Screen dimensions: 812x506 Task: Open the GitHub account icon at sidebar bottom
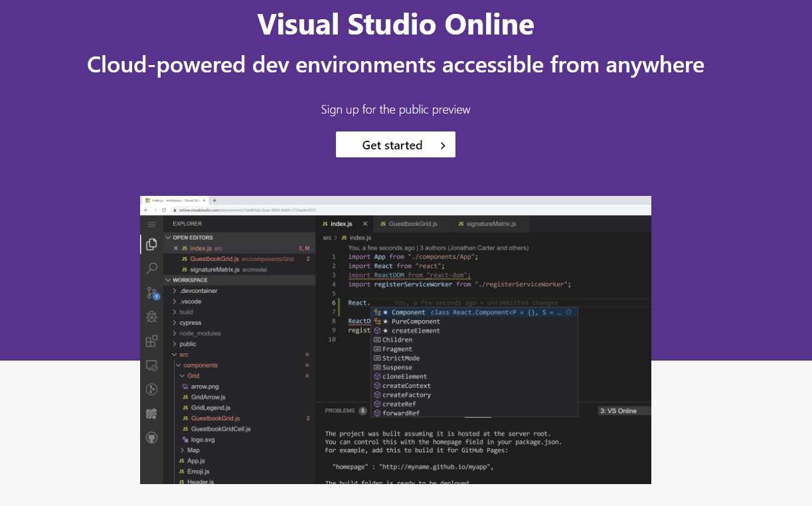151,437
